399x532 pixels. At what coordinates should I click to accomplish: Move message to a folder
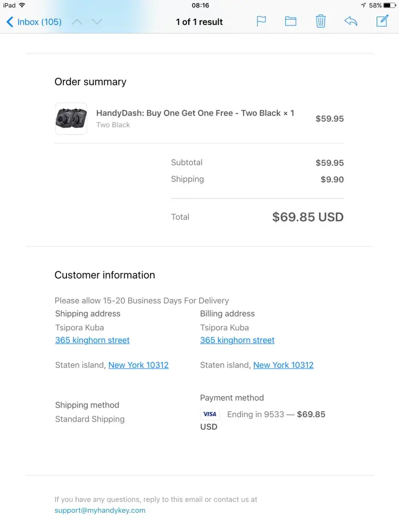coord(290,21)
